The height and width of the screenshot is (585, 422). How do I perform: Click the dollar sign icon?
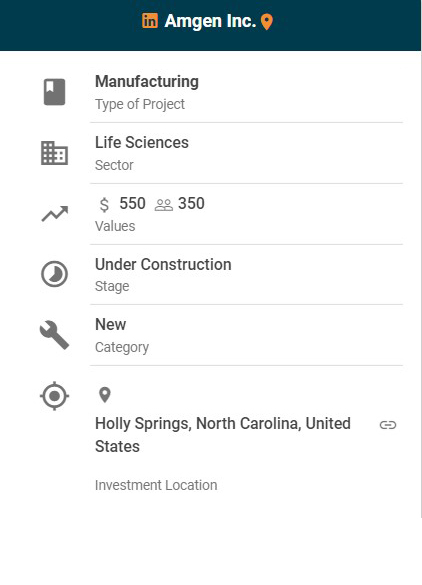104,204
